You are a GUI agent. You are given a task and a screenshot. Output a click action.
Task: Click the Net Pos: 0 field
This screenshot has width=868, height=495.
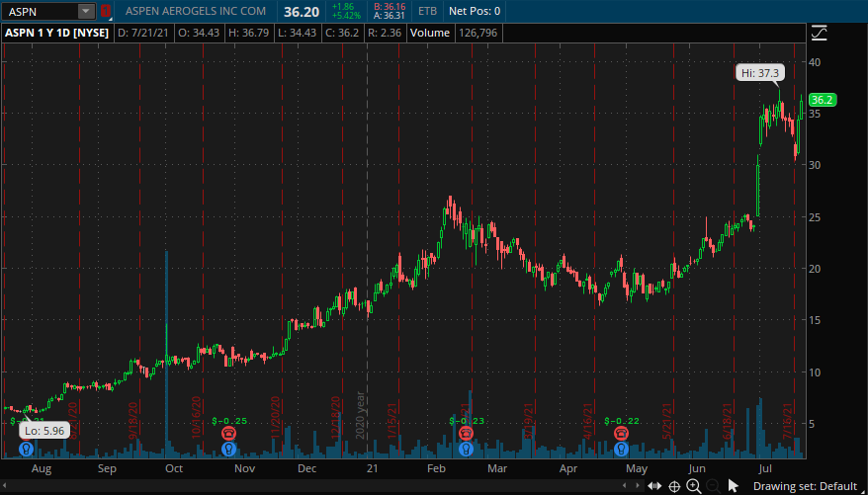(475, 11)
